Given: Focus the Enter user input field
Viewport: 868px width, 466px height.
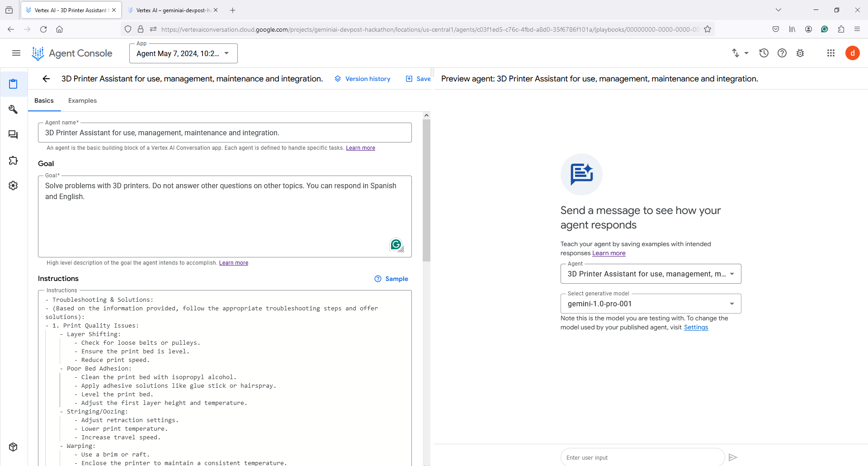Looking at the screenshot, I should (x=642, y=457).
